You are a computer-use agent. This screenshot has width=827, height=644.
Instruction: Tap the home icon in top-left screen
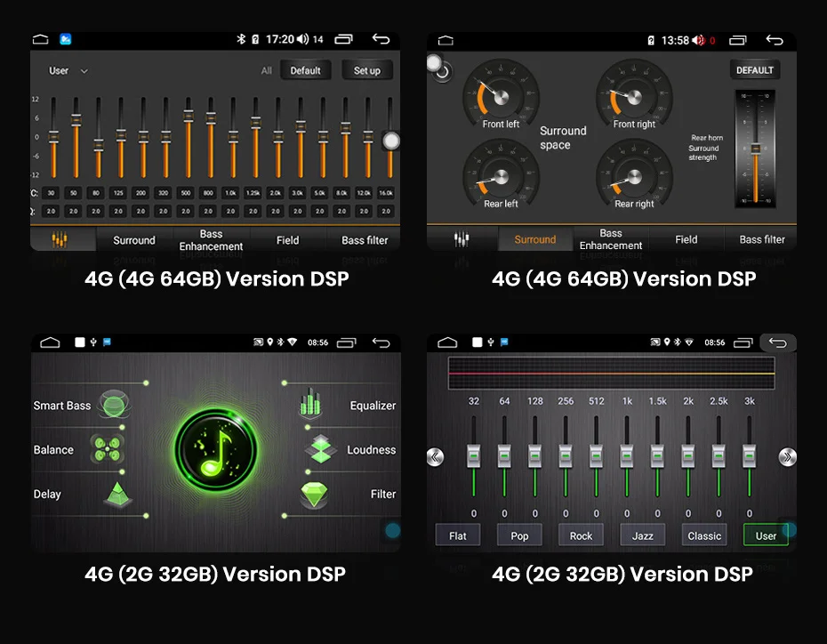tap(41, 39)
